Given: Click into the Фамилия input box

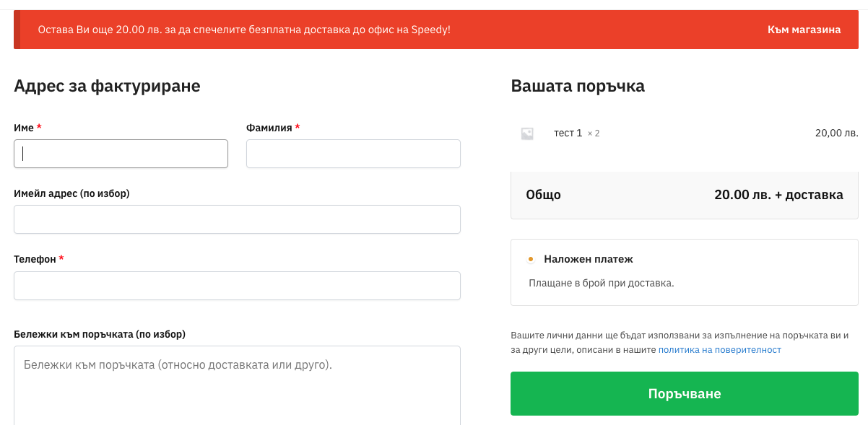Looking at the screenshot, I should [x=353, y=154].
